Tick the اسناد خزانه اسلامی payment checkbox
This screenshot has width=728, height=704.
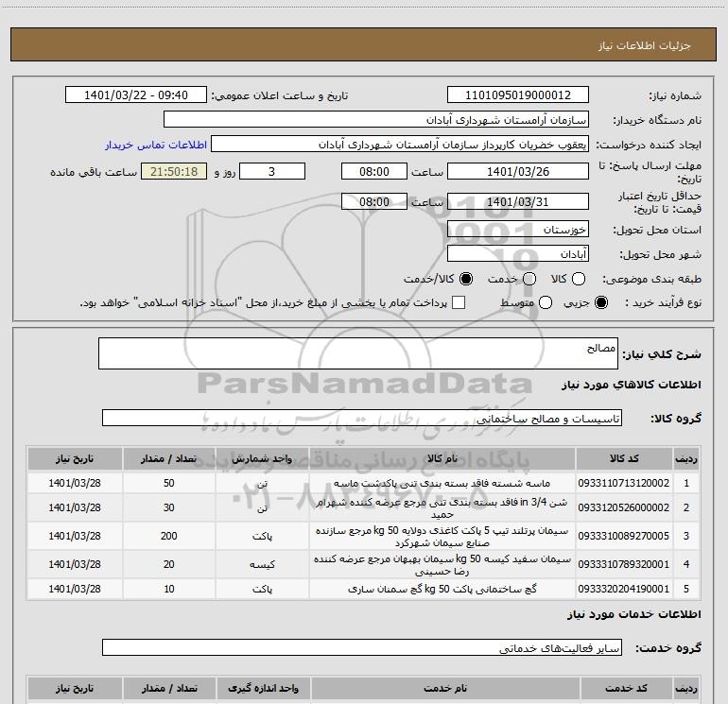tap(459, 302)
